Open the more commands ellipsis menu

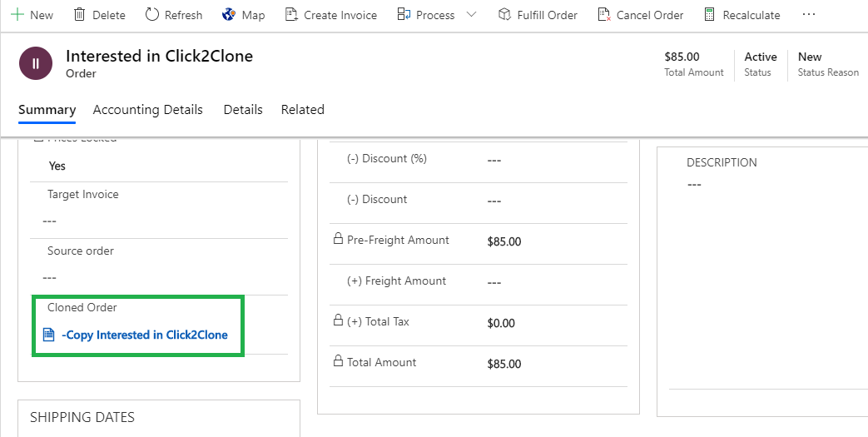808,15
